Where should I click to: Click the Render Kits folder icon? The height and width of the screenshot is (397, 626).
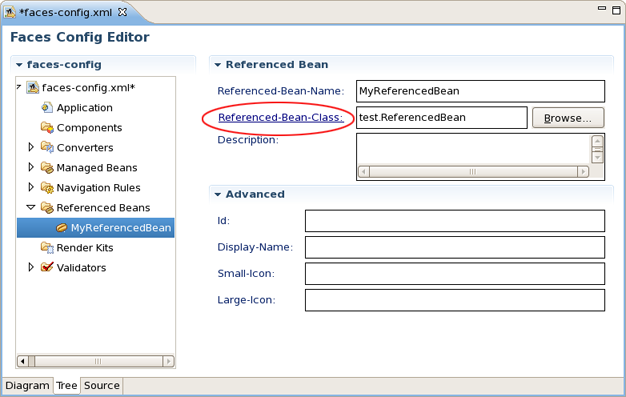[47, 248]
